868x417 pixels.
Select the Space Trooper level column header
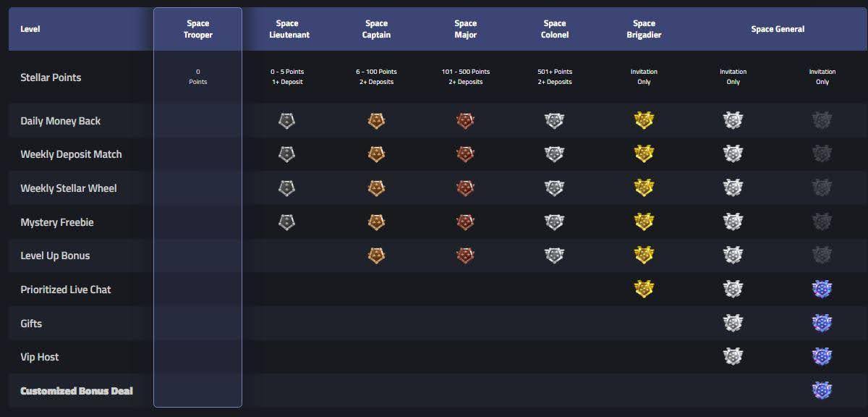[198, 29]
